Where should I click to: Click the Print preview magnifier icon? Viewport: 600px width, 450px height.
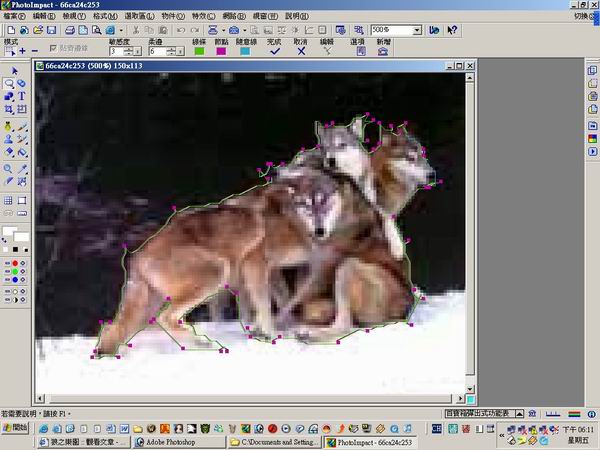click(x=97, y=30)
